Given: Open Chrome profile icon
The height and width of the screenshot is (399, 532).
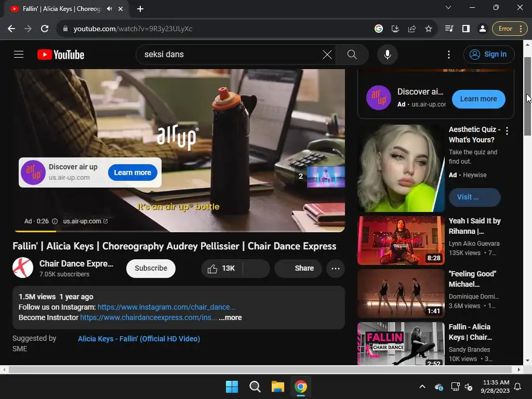Looking at the screenshot, I should coord(482,29).
